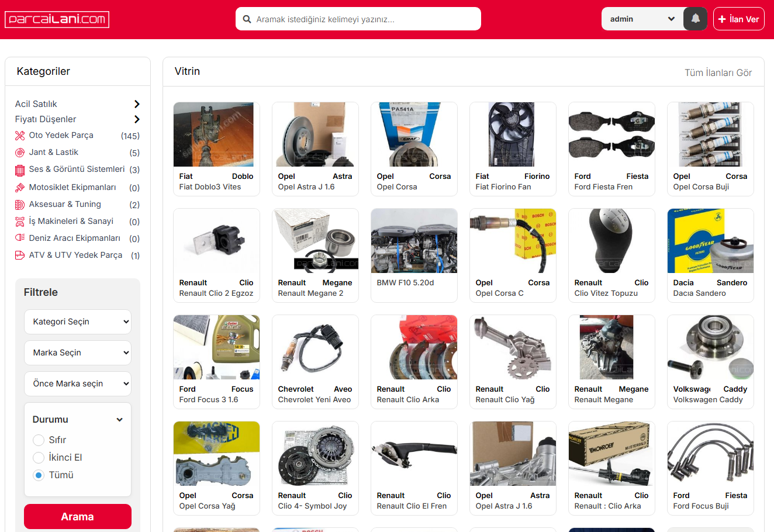Click the İş Makineleri & Sanayi icon
Viewport: 774px width, 532px height.
[x=20, y=222]
